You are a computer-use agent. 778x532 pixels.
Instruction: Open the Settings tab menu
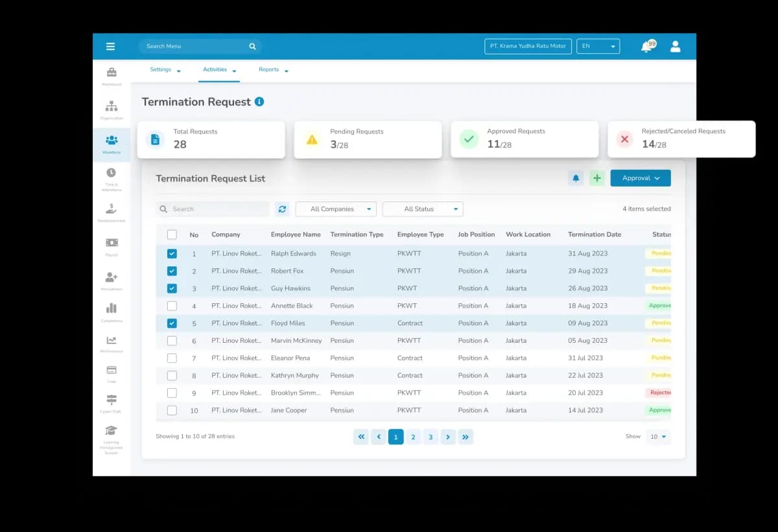pos(165,70)
